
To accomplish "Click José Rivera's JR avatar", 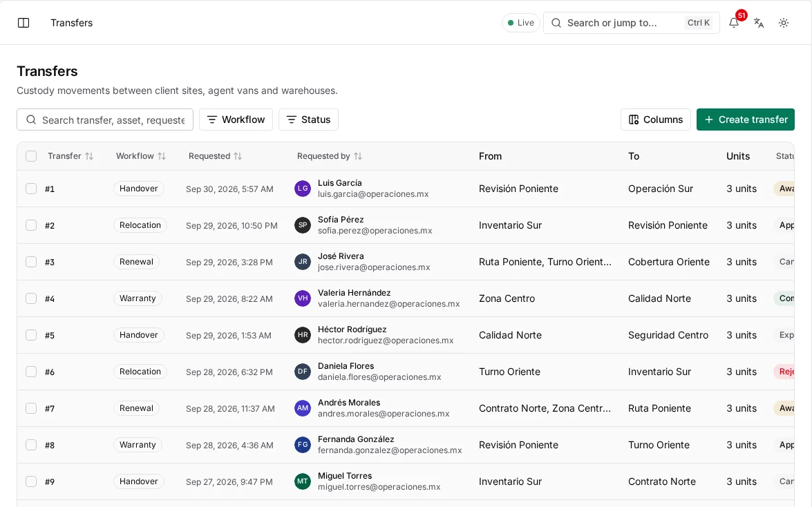I will (x=303, y=262).
